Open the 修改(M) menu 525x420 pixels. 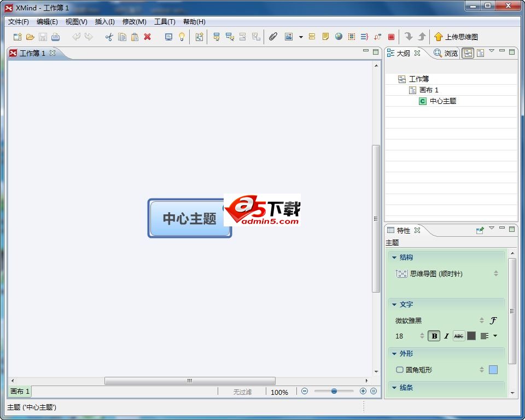(135, 22)
